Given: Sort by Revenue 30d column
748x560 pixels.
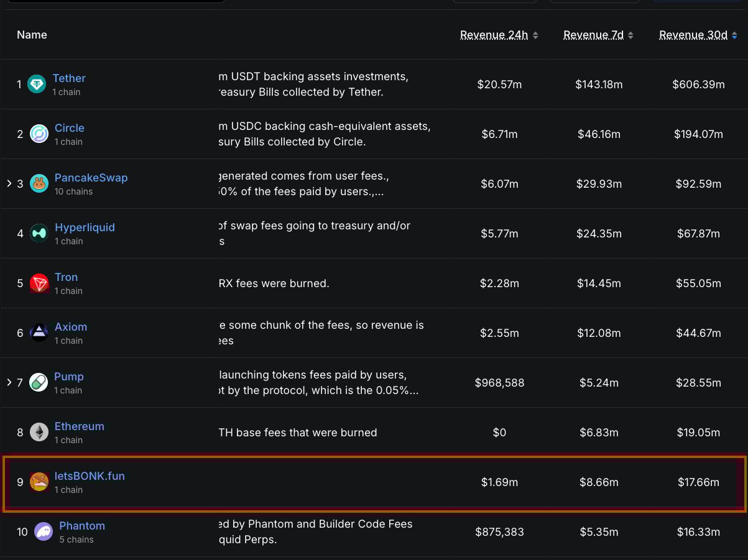Looking at the screenshot, I should coord(698,35).
